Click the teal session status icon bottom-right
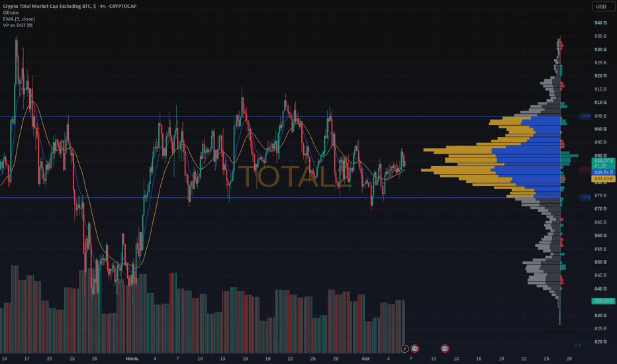This screenshot has width=617, height=364. coord(577,345)
